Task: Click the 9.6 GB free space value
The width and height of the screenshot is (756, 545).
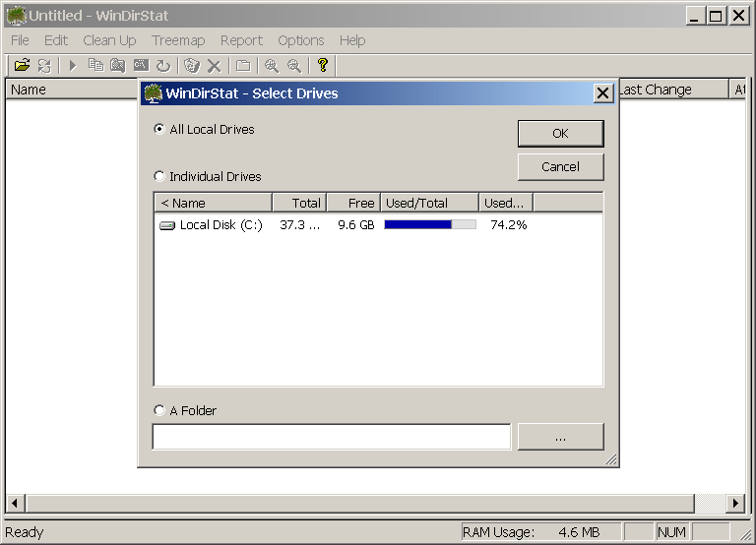Action: (x=355, y=225)
